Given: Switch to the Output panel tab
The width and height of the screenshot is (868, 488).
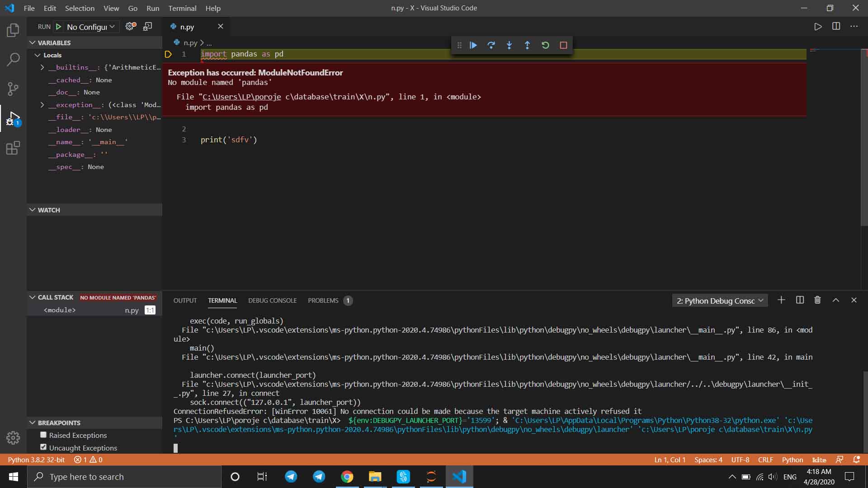Looking at the screenshot, I should point(185,300).
